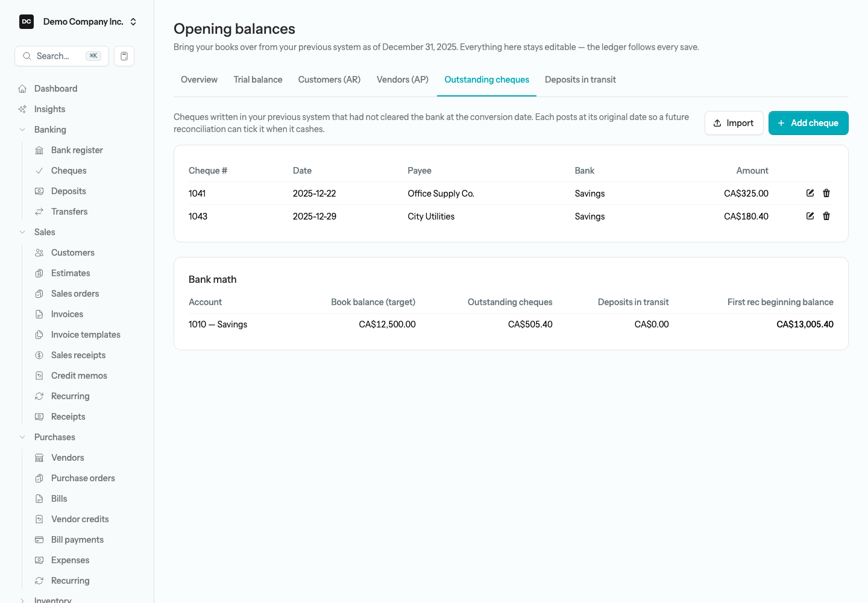Click payee Office Supply Co.
This screenshot has height=603, width=868.
tap(441, 194)
